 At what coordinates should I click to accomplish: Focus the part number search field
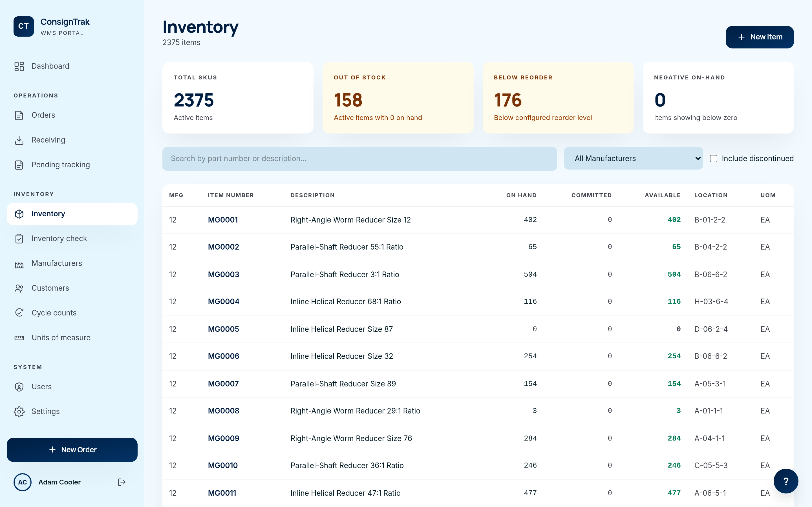(359, 158)
